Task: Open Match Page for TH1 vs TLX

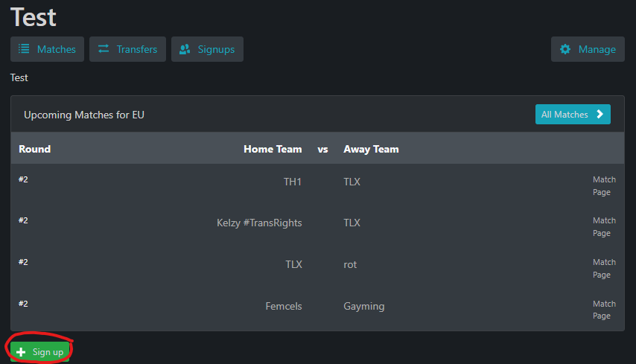Action: [603, 186]
